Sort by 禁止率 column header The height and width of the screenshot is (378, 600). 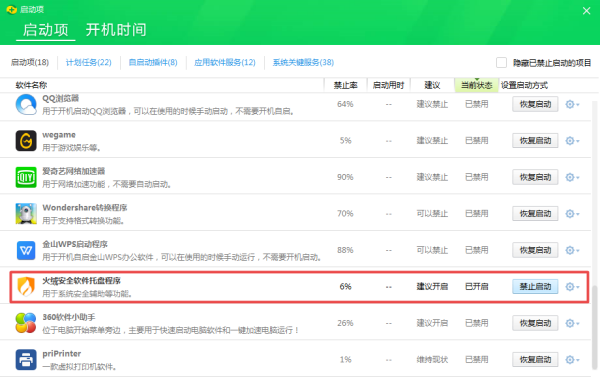click(x=346, y=85)
